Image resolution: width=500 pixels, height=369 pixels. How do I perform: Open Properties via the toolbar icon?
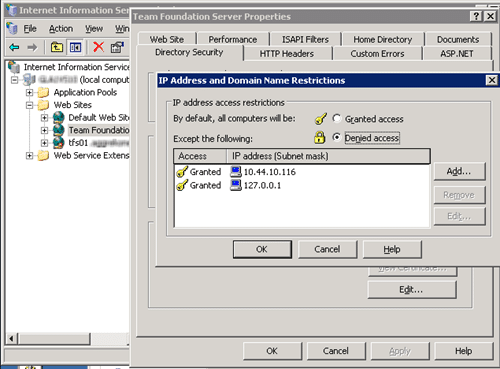click(x=117, y=47)
